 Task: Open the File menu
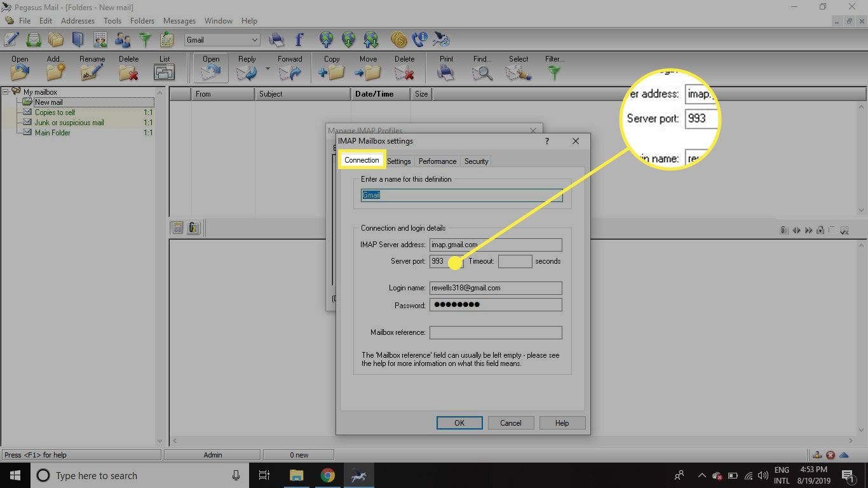click(x=25, y=21)
